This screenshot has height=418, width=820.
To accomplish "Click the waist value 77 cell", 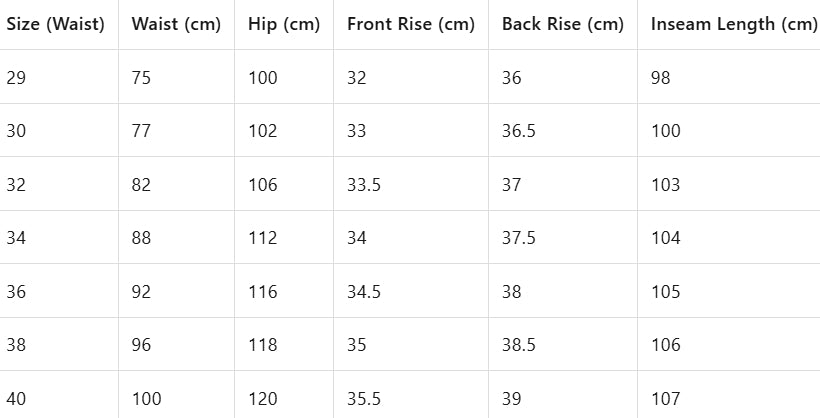I will pyautogui.click(x=141, y=131).
